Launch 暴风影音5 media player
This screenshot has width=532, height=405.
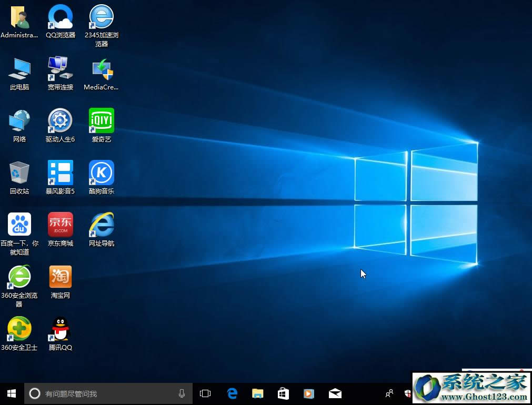coord(60,171)
